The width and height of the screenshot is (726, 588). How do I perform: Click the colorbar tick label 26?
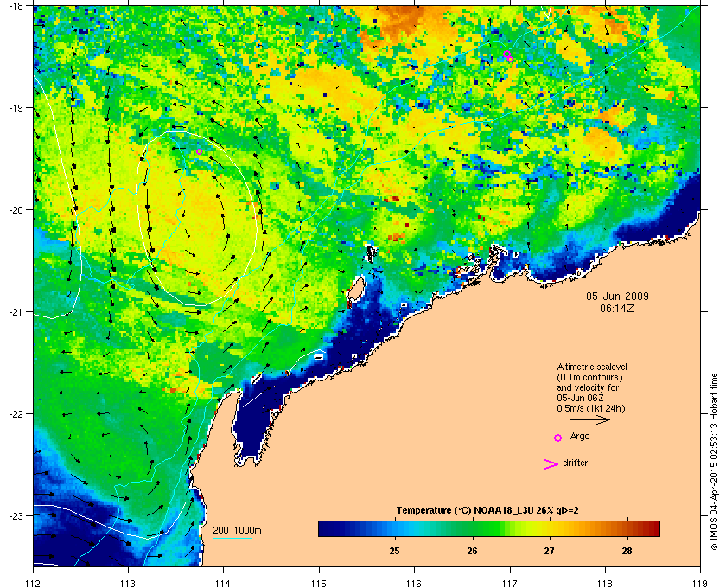click(472, 551)
